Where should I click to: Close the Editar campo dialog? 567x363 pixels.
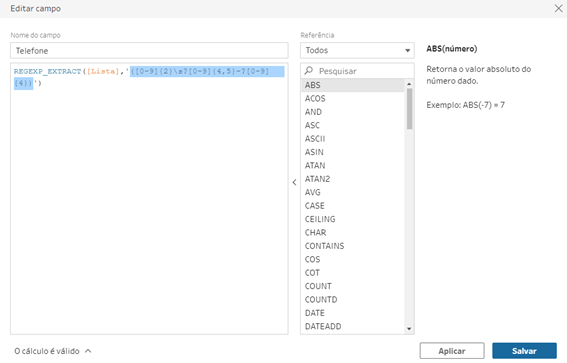[558, 8]
